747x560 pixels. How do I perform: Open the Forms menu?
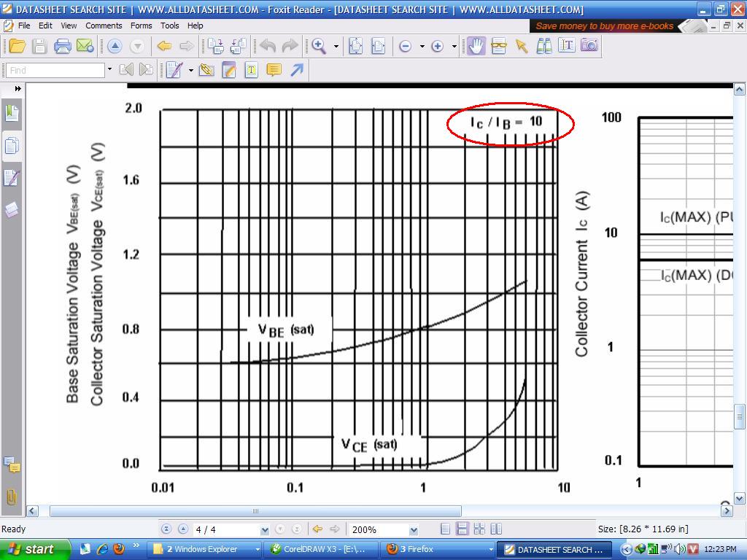(141, 26)
